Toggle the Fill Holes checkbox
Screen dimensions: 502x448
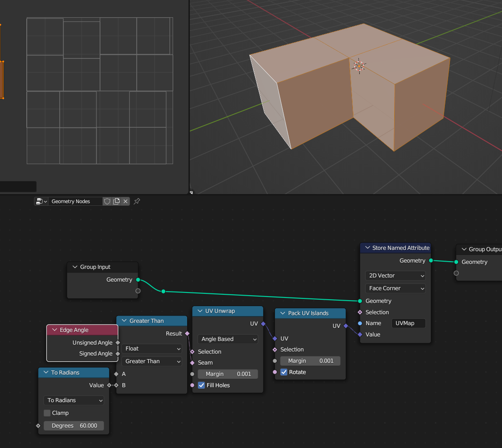[201, 385]
